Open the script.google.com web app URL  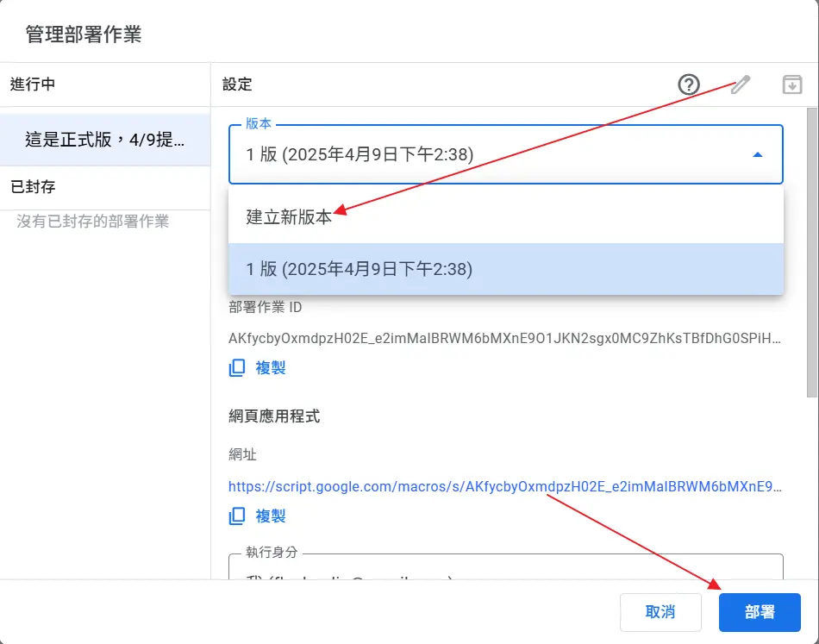[505, 487]
